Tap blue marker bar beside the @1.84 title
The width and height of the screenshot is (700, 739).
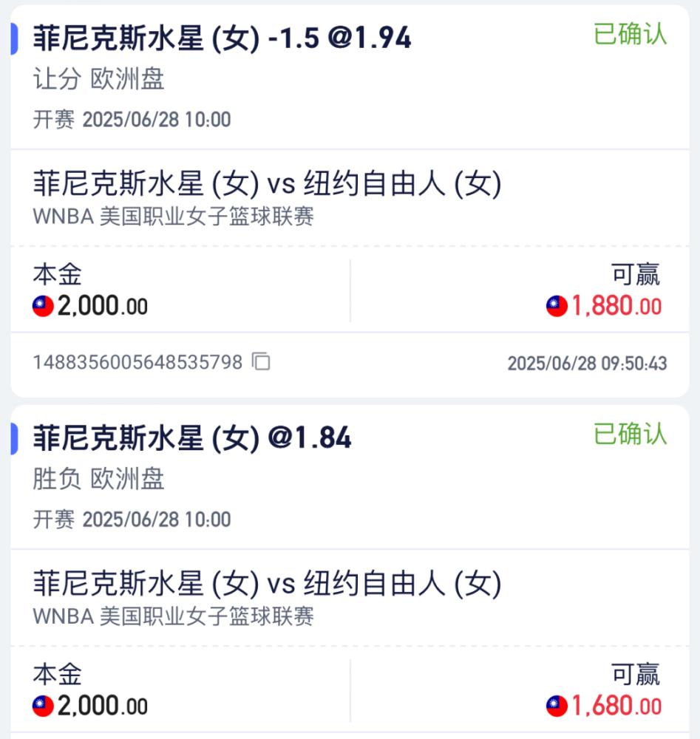pos(14,439)
